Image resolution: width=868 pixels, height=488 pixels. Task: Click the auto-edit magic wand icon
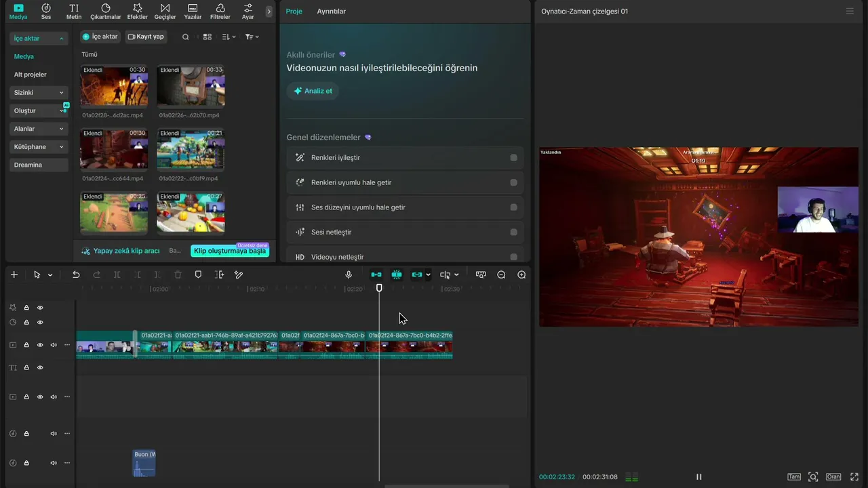(239, 274)
